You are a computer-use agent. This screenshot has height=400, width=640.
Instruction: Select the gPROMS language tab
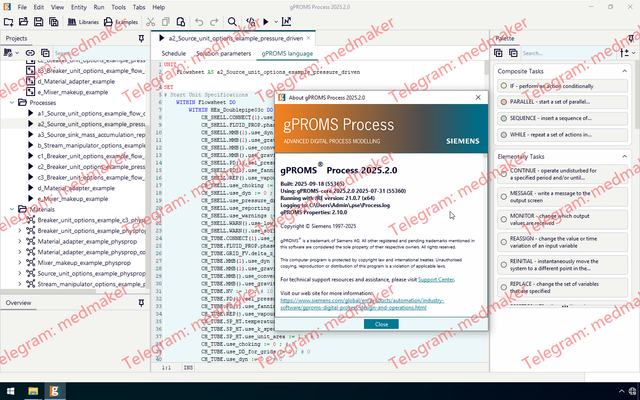[x=287, y=53]
